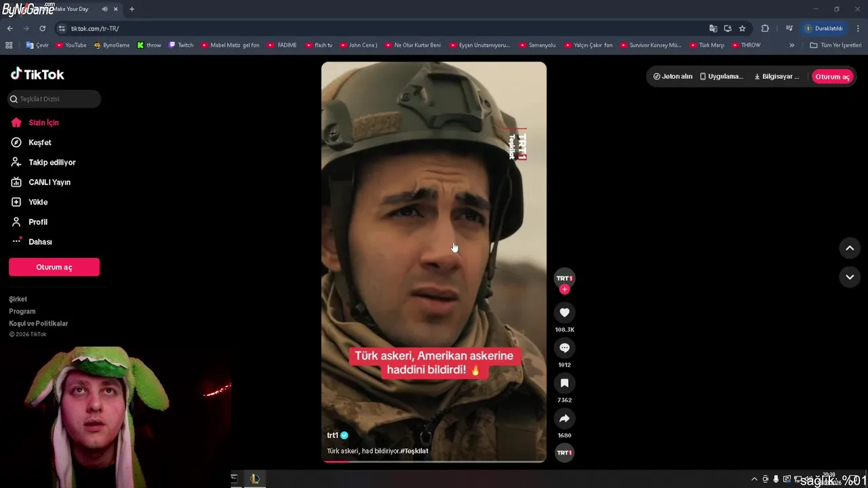The image size is (868, 488).
Task: Click the TikTok logo
Action: tap(37, 74)
